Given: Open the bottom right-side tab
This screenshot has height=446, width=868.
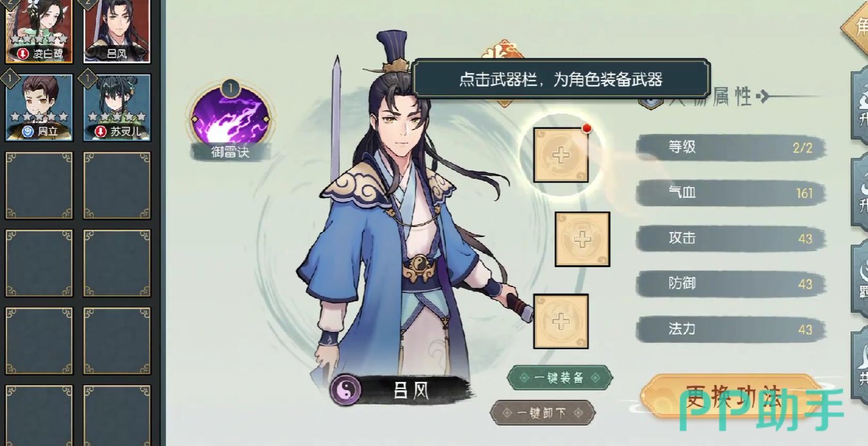Looking at the screenshot, I should 860,364.
